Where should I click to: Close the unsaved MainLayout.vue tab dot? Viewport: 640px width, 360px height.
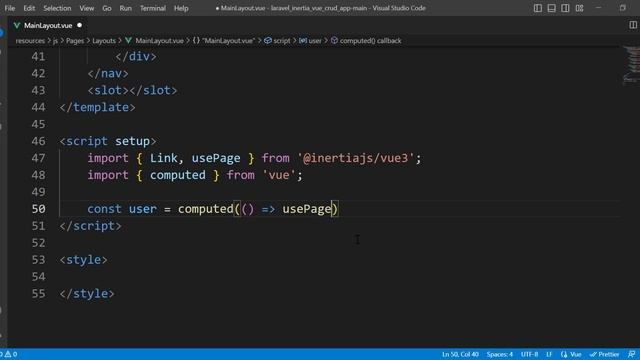[80, 25]
